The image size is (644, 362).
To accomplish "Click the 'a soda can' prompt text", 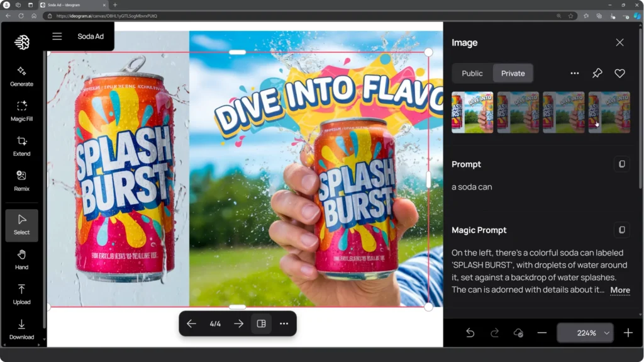I will point(472,187).
